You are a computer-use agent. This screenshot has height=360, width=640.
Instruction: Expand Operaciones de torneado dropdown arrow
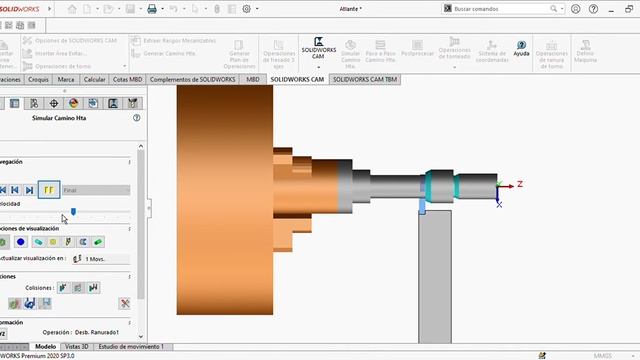point(454,67)
